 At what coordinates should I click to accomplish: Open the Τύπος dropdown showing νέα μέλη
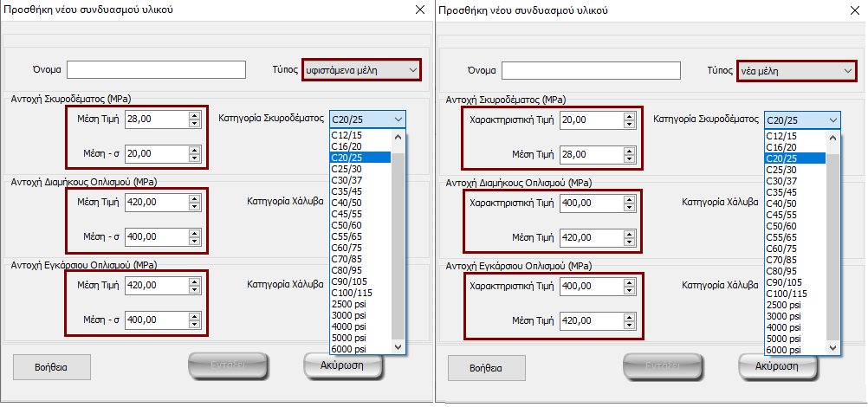[x=796, y=70]
